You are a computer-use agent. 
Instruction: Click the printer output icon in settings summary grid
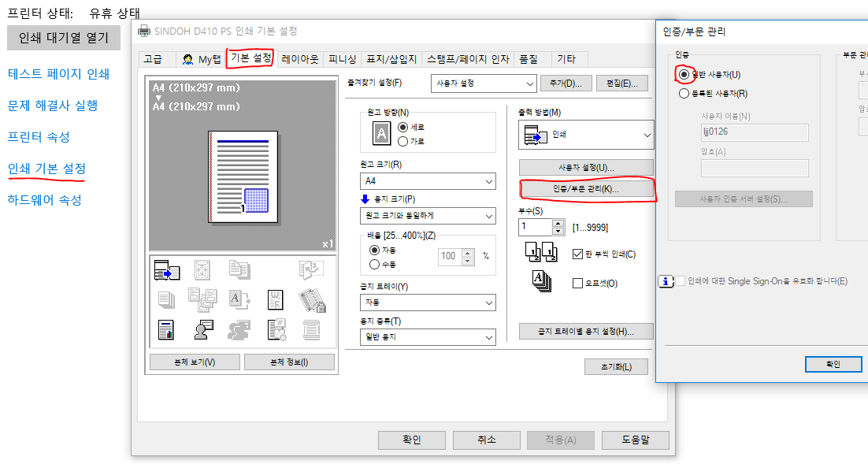click(167, 269)
